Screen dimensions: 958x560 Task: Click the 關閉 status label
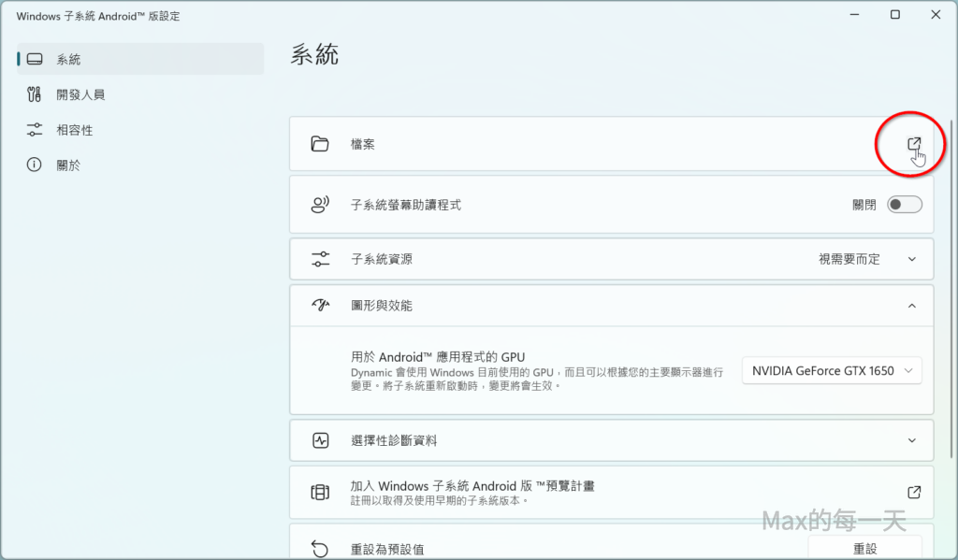pyautogui.click(x=864, y=205)
